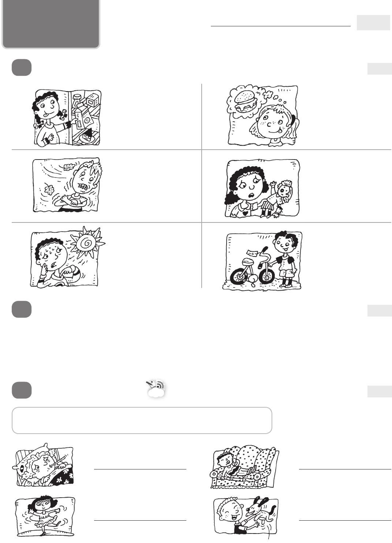The image size is (392, 543).
Task: Click the large rounded word bank box
Action: point(142,420)
